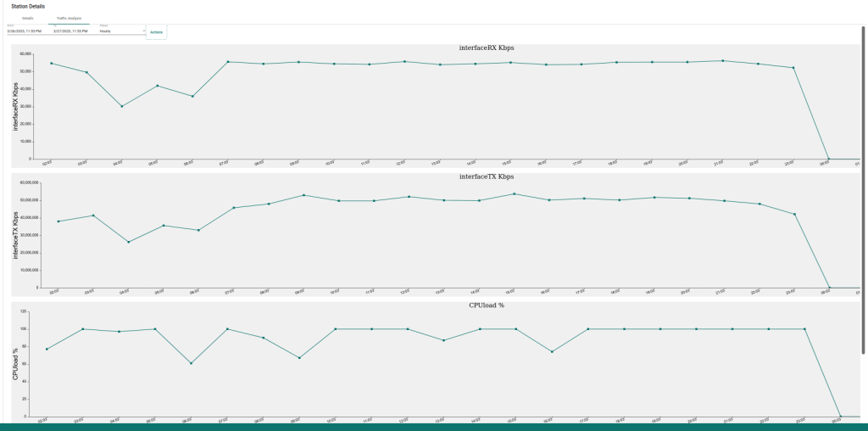Select CPUload dip point at 09:03

click(x=299, y=358)
